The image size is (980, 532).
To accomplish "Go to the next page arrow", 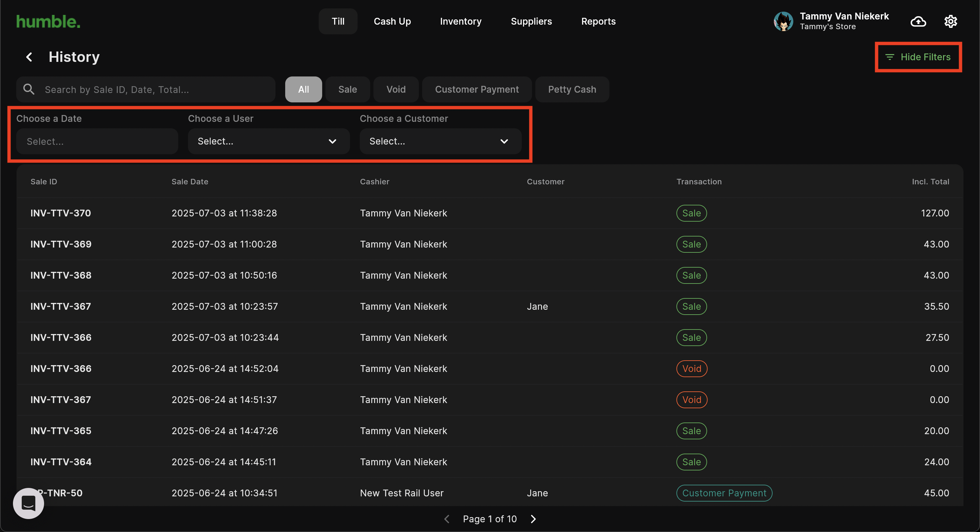I will click(533, 519).
